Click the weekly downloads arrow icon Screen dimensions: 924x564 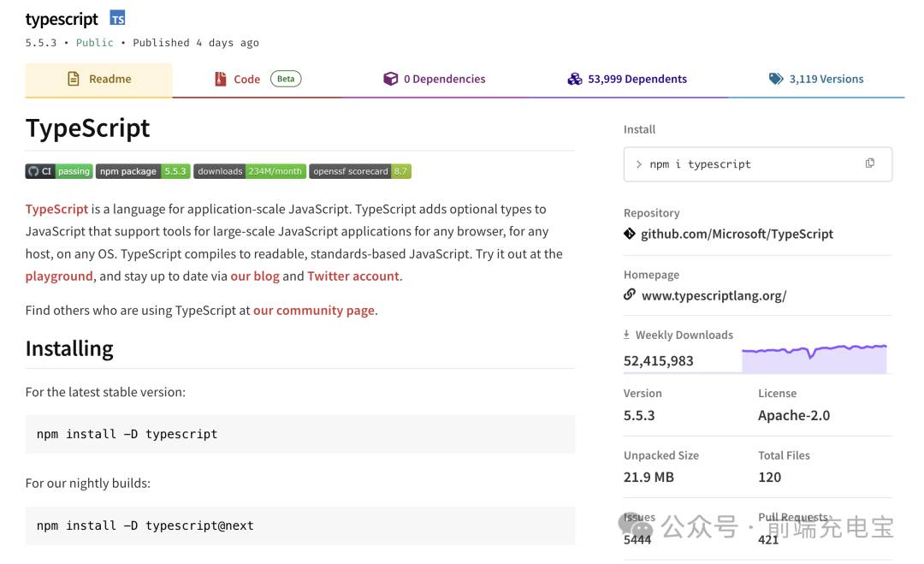(x=626, y=335)
